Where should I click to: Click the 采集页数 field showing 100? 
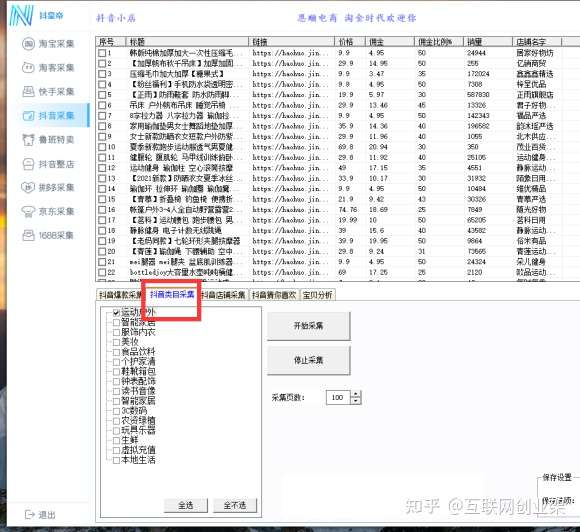(338, 397)
